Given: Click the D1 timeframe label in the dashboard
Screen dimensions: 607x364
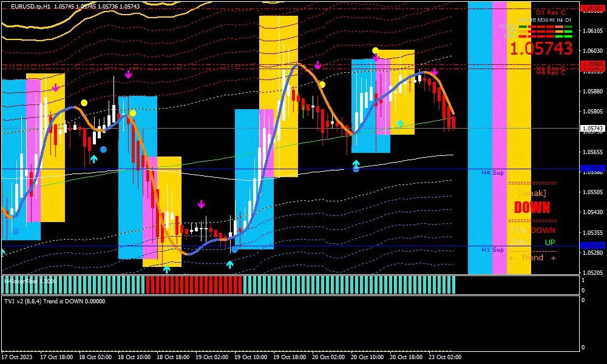Looking at the screenshot, I should point(568,20).
